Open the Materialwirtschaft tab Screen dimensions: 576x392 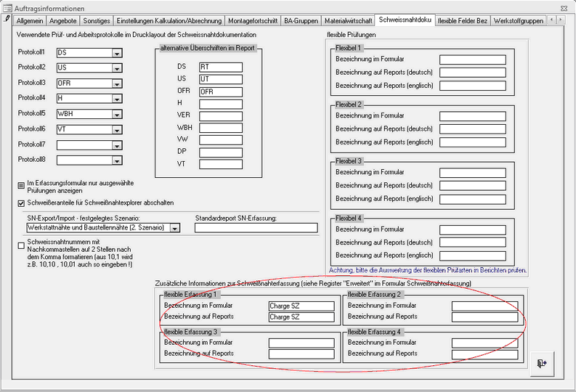coord(349,21)
